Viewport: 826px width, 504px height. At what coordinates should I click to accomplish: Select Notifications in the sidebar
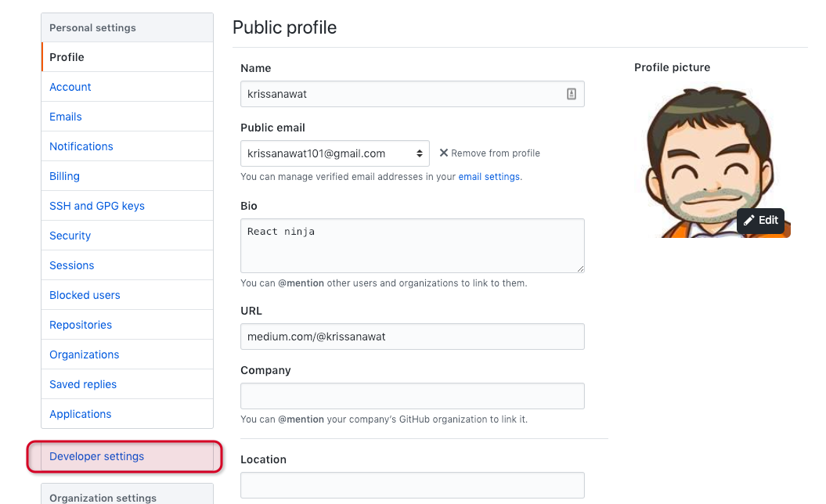pos(81,146)
